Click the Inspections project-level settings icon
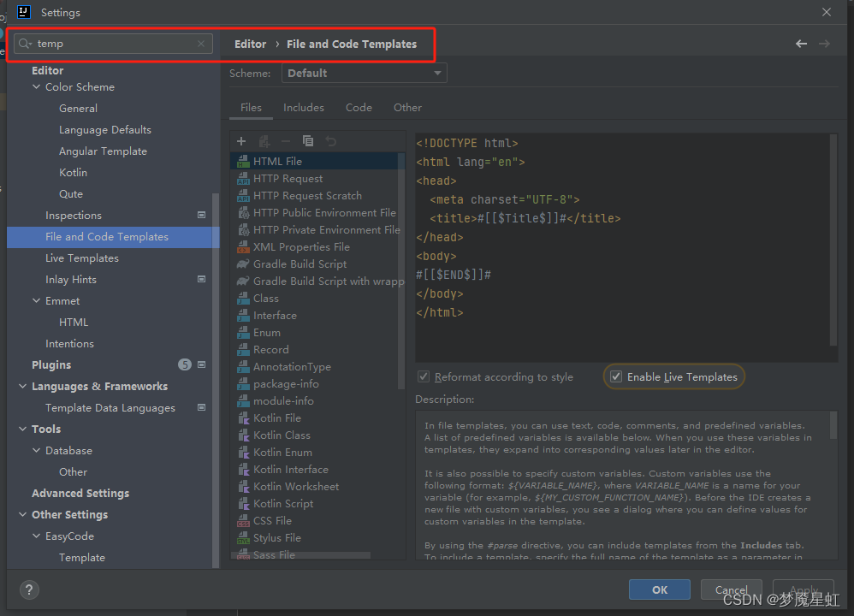 [201, 215]
